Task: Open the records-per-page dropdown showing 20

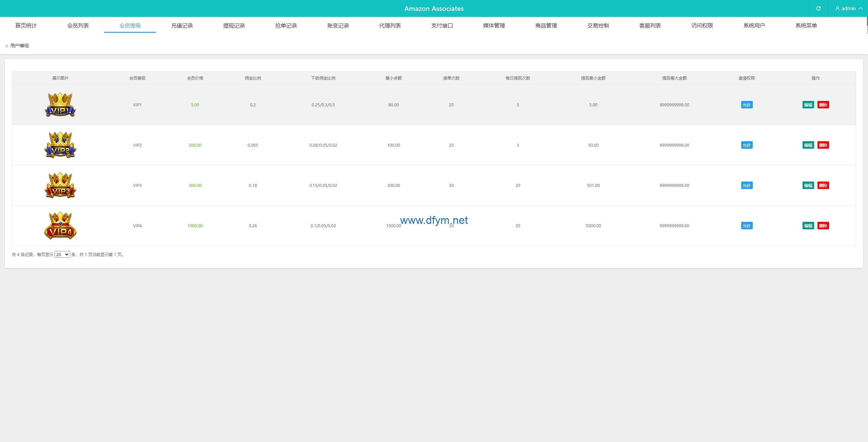Action: [62, 254]
